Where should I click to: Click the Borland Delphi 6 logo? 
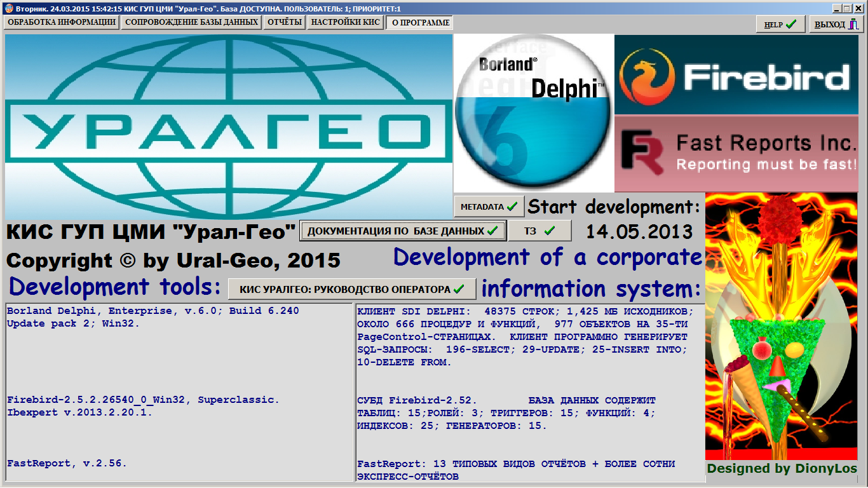(534, 113)
